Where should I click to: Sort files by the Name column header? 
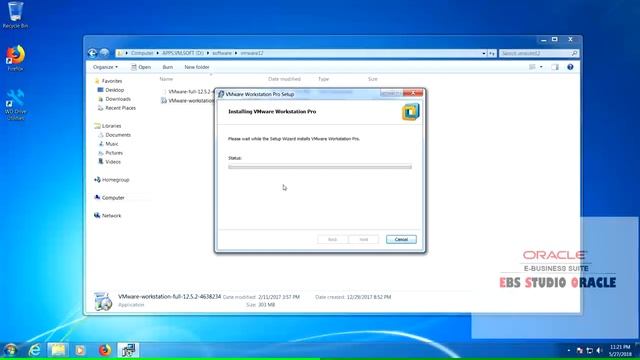[x=166, y=79]
